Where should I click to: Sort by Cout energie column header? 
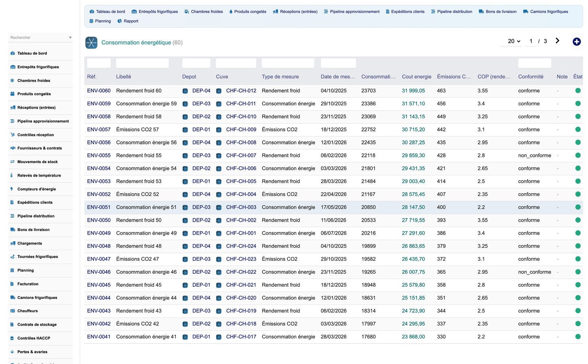point(417,76)
